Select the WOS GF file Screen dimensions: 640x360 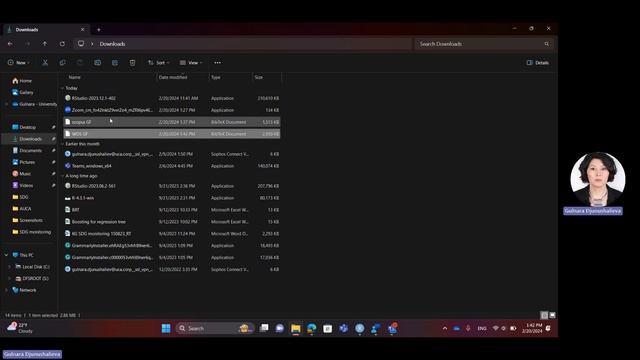tap(171, 134)
